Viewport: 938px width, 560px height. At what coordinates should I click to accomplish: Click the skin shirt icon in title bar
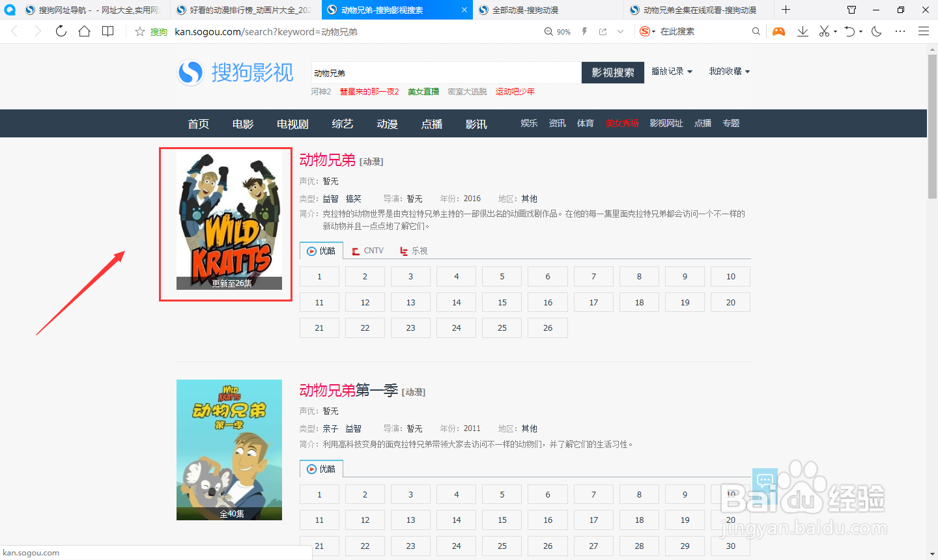[852, 10]
